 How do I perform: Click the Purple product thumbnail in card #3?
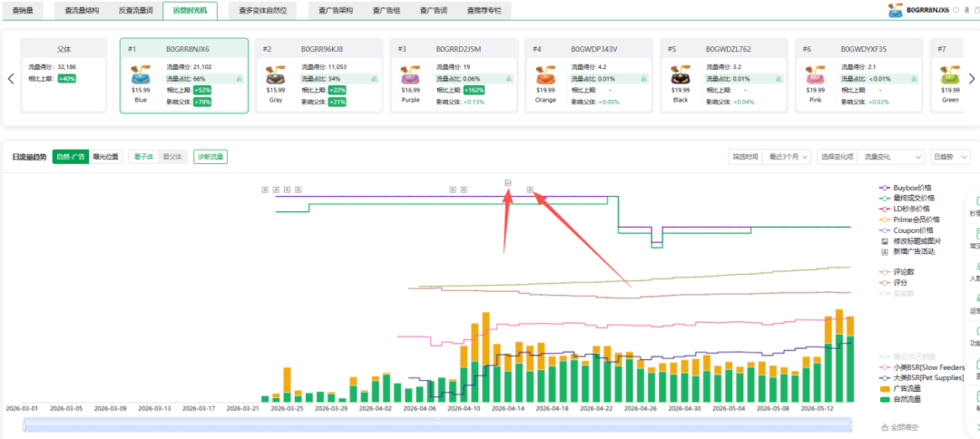pyautogui.click(x=411, y=76)
